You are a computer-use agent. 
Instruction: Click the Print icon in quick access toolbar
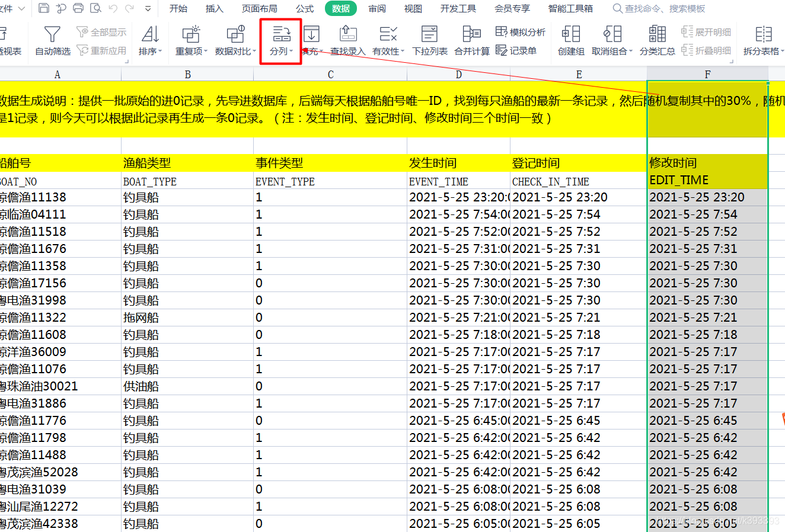tap(78, 8)
